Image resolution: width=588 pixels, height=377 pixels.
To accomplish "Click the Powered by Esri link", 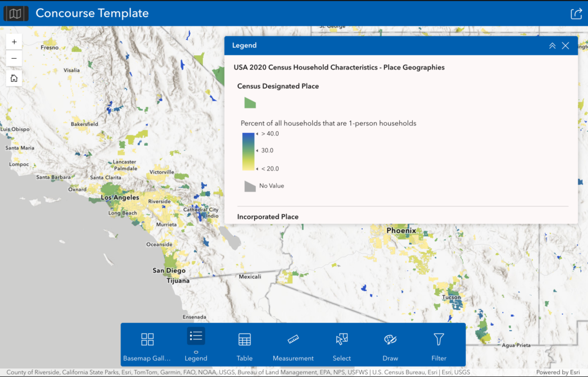I will (x=557, y=372).
